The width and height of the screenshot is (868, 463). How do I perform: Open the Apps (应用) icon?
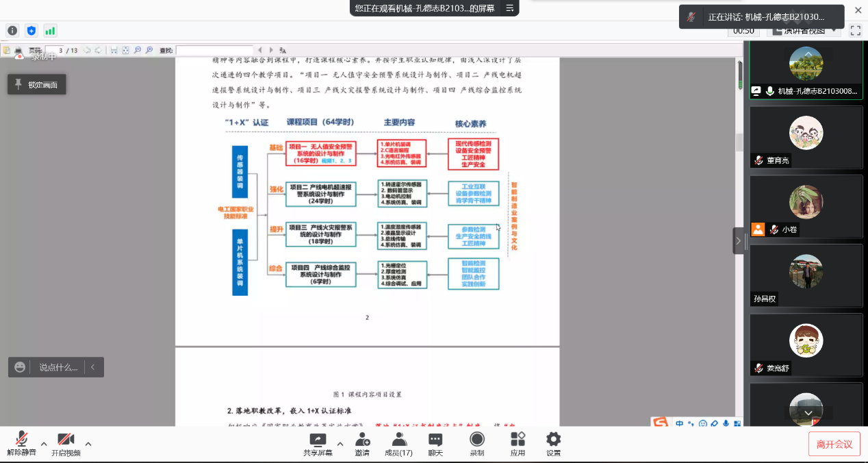click(518, 445)
